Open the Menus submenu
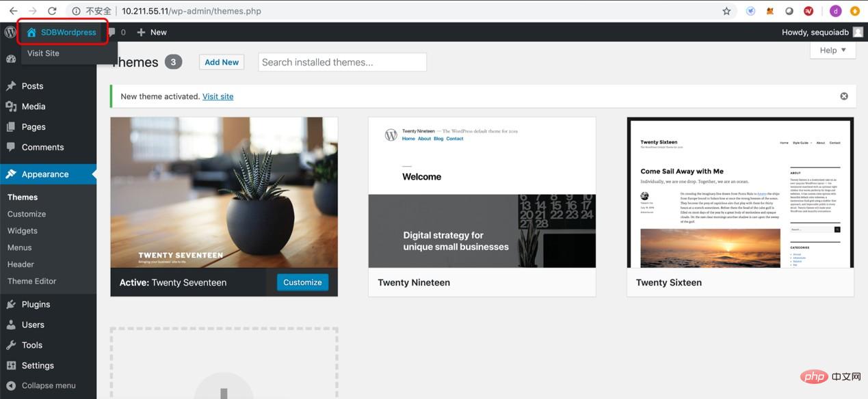 20,247
